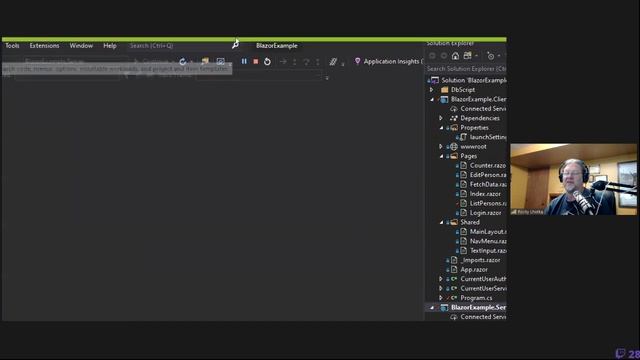The image size is (640, 360).
Task: Select Connected Services under BlazorExample.Client
Action: 483,109
